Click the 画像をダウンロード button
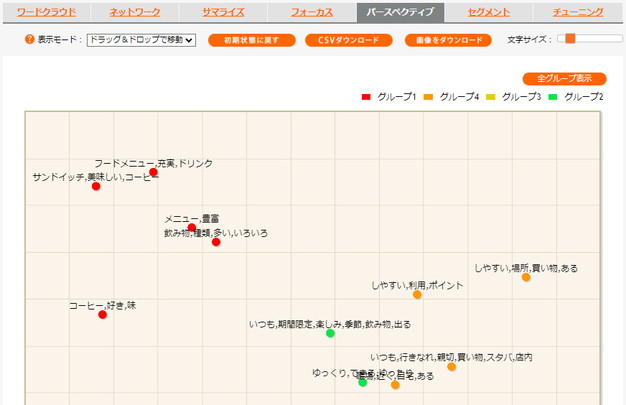This screenshot has width=626, height=405. click(x=448, y=40)
